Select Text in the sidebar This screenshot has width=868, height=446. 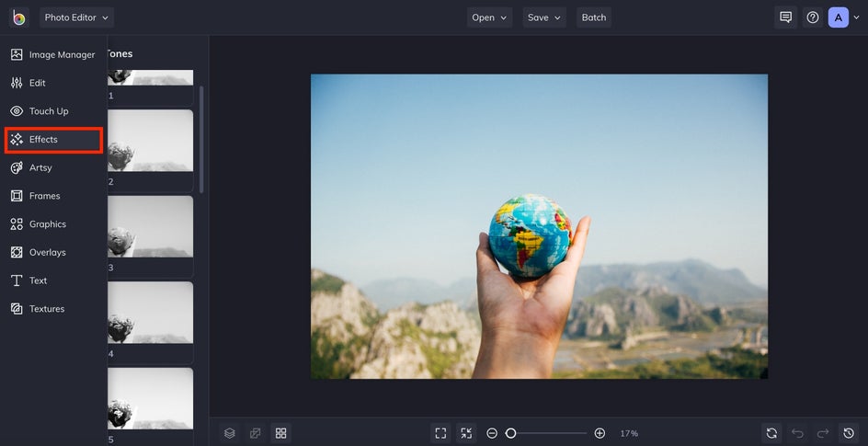coord(53,280)
